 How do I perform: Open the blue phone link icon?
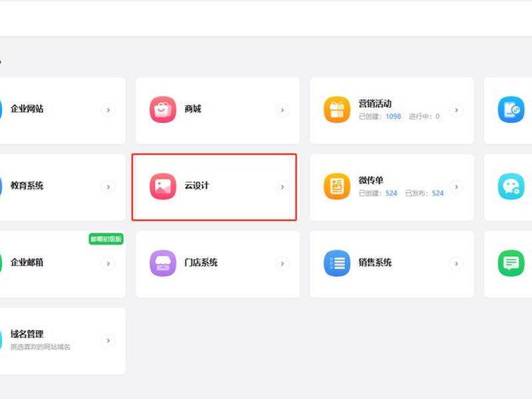pos(511,110)
